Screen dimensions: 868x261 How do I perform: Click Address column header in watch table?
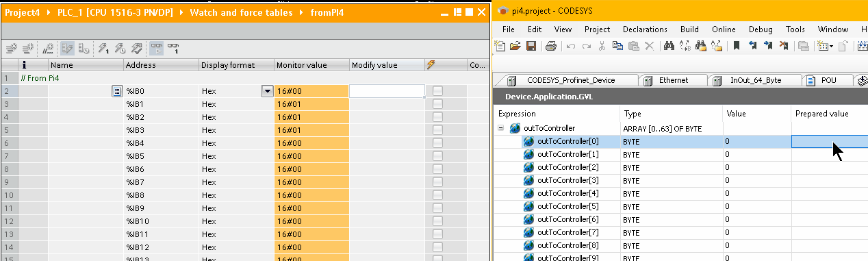click(x=161, y=65)
